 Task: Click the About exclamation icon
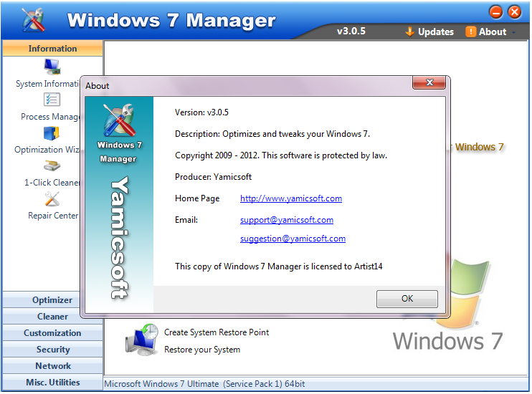point(470,32)
